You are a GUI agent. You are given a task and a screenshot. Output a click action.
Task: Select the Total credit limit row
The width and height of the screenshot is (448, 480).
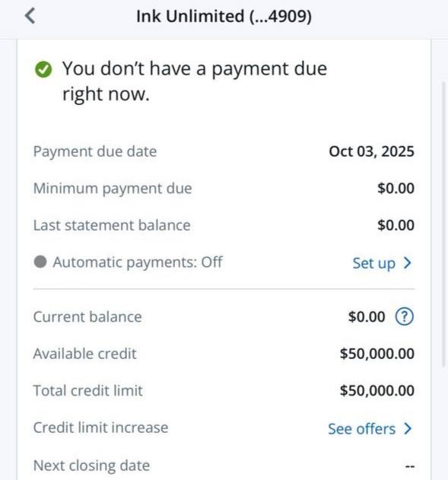tap(224, 390)
